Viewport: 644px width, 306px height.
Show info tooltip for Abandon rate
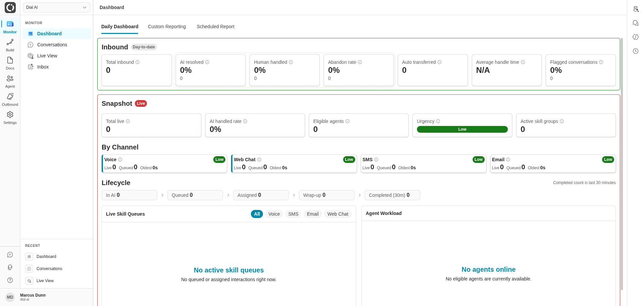tap(360, 62)
